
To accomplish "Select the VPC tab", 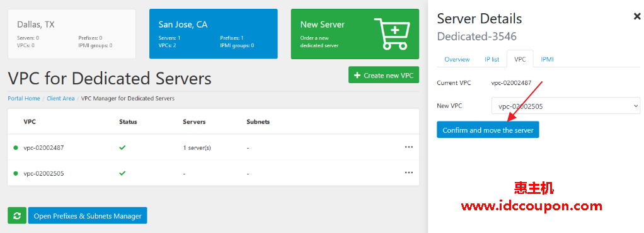I will pyautogui.click(x=520, y=59).
